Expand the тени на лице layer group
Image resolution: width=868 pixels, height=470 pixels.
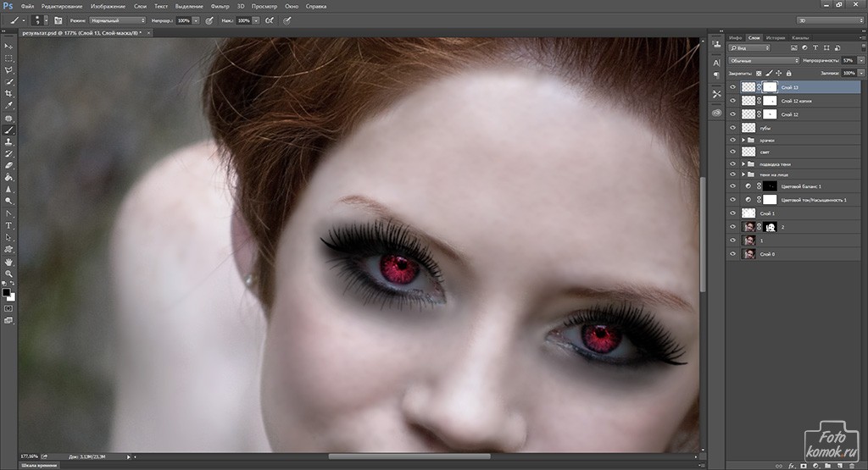pyautogui.click(x=743, y=174)
